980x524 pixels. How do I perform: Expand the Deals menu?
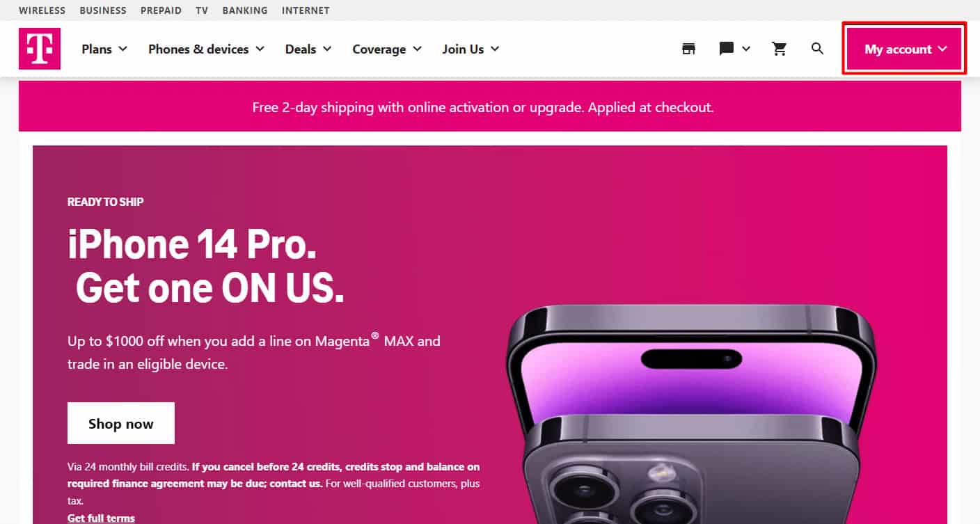click(x=308, y=49)
